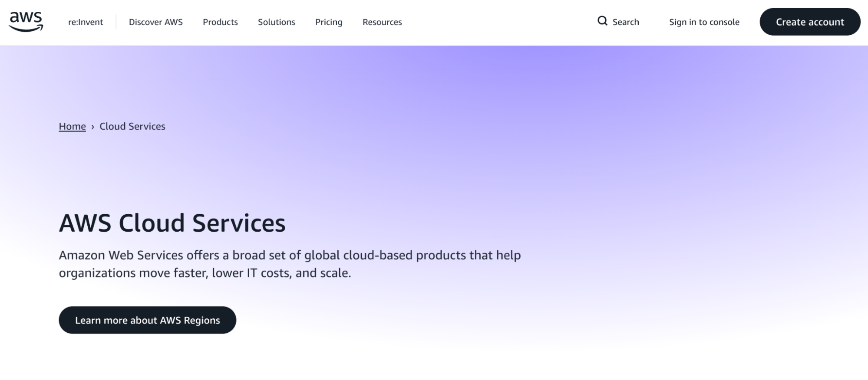This screenshot has height=380, width=868.
Task: Click the AWS Cloud Services page heading
Action: coord(172,223)
